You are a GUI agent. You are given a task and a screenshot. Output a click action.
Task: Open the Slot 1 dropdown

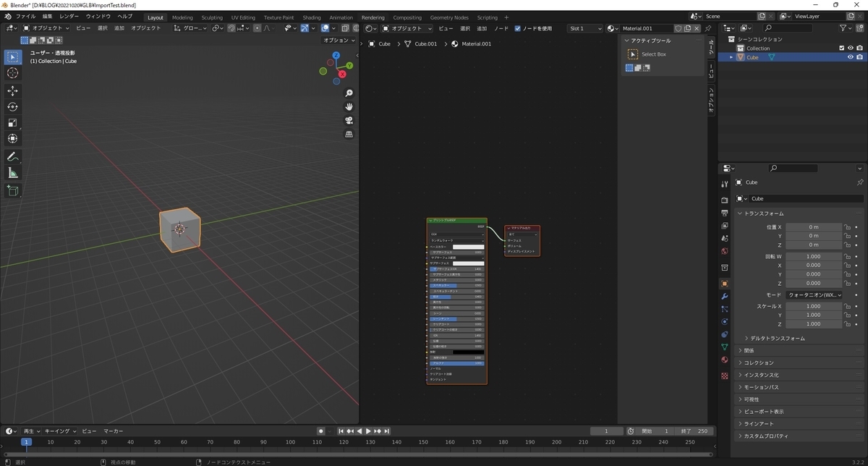coord(585,28)
